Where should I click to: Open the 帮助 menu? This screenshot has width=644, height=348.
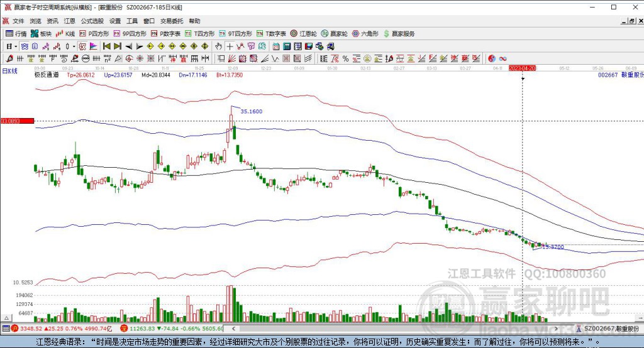pyautogui.click(x=194, y=21)
